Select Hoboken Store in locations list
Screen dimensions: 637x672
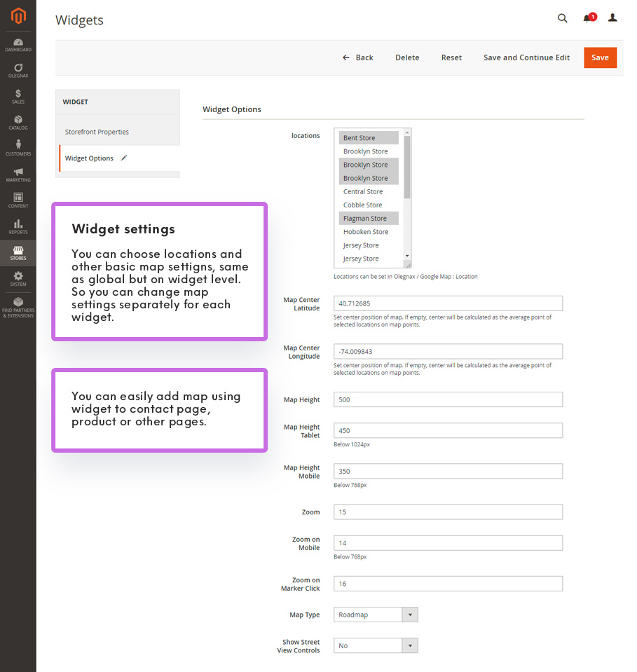click(366, 232)
